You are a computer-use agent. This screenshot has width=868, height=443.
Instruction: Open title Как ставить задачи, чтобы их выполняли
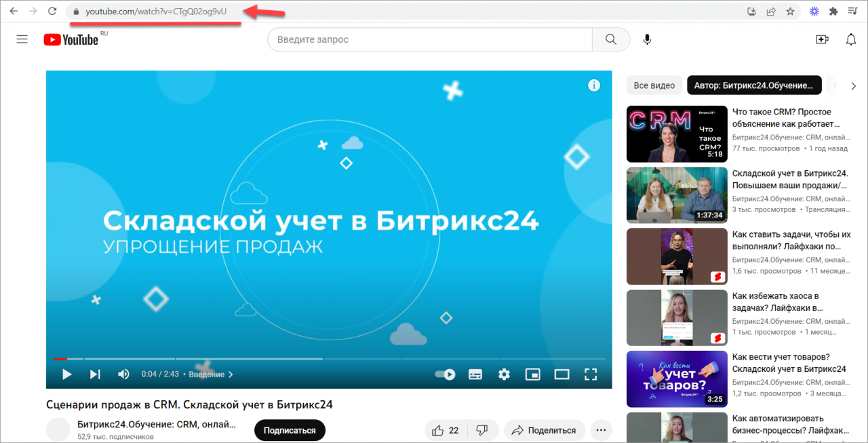(x=791, y=240)
